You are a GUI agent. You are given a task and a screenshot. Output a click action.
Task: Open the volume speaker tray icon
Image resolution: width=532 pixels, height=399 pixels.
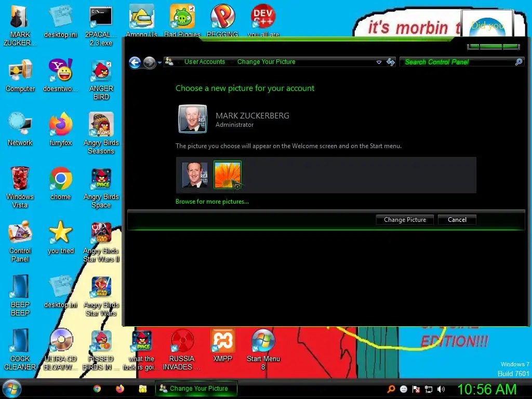[441, 389]
